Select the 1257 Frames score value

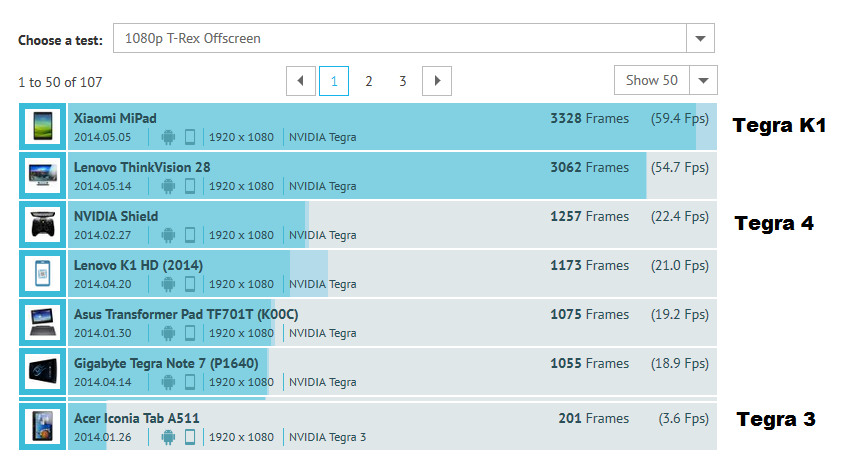point(589,216)
